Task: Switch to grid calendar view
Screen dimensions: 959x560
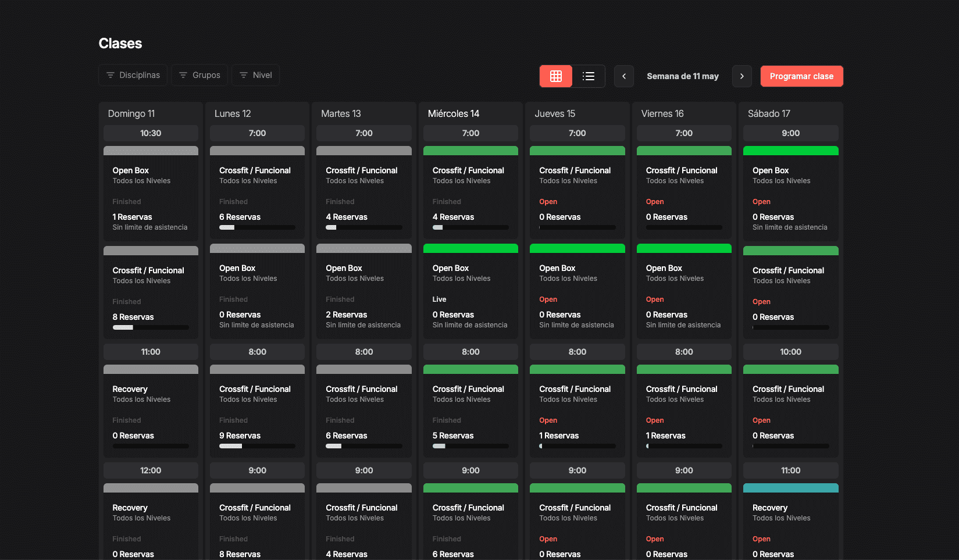Action: point(556,76)
